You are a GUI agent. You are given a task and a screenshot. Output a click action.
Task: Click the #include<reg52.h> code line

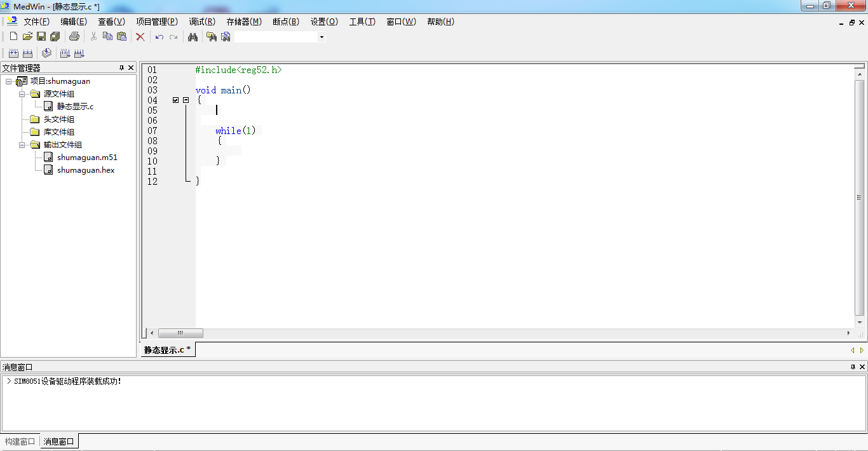click(x=238, y=70)
